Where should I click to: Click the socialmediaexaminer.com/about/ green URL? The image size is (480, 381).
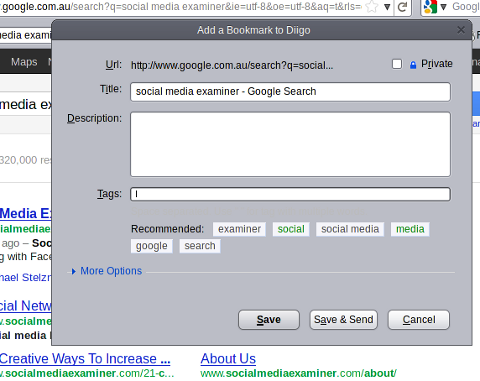coord(298,373)
